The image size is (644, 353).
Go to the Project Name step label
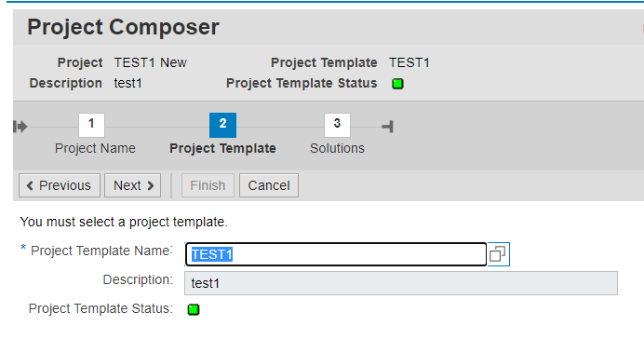pyautogui.click(x=95, y=148)
